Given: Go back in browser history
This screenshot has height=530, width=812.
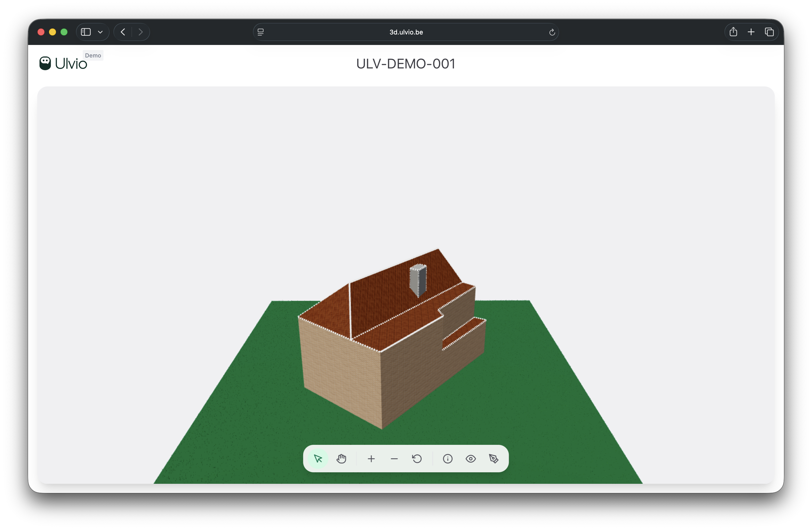Looking at the screenshot, I should click(x=123, y=32).
